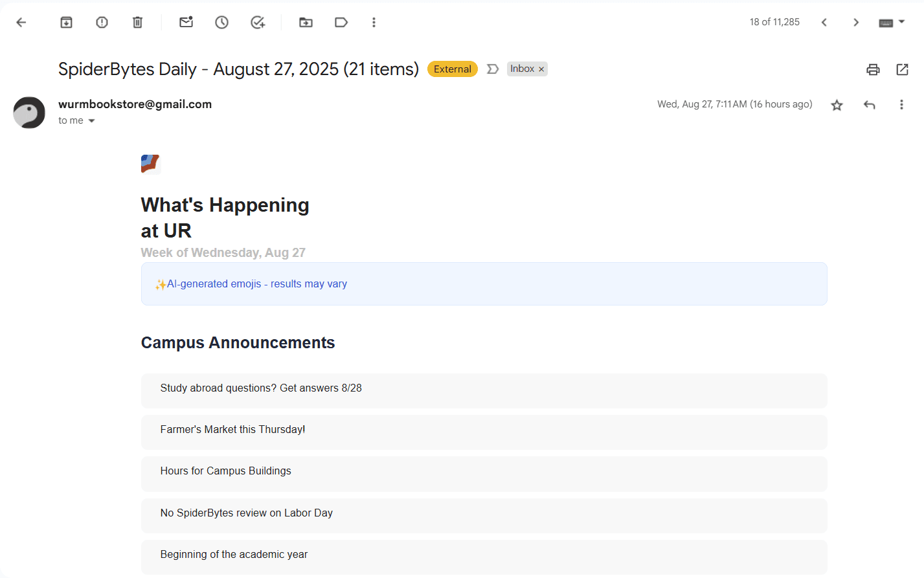Expand recipient details next to 'to me'
924x578 pixels.
(91, 121)
